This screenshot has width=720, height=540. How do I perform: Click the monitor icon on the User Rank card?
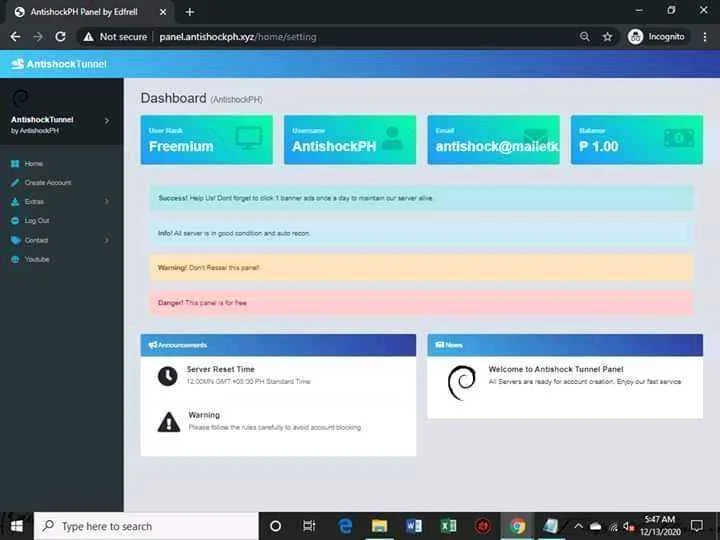coord(249,138)
